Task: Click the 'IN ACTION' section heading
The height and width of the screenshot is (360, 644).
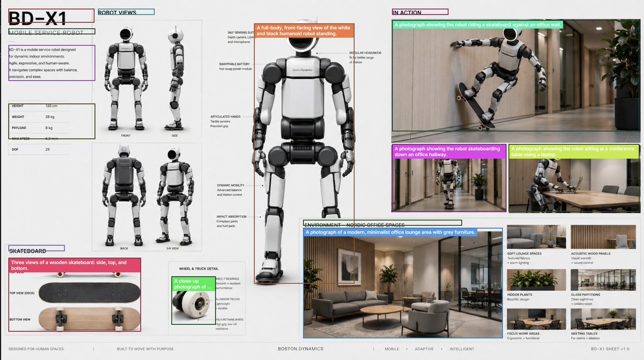Action: (x=407, y=12)
